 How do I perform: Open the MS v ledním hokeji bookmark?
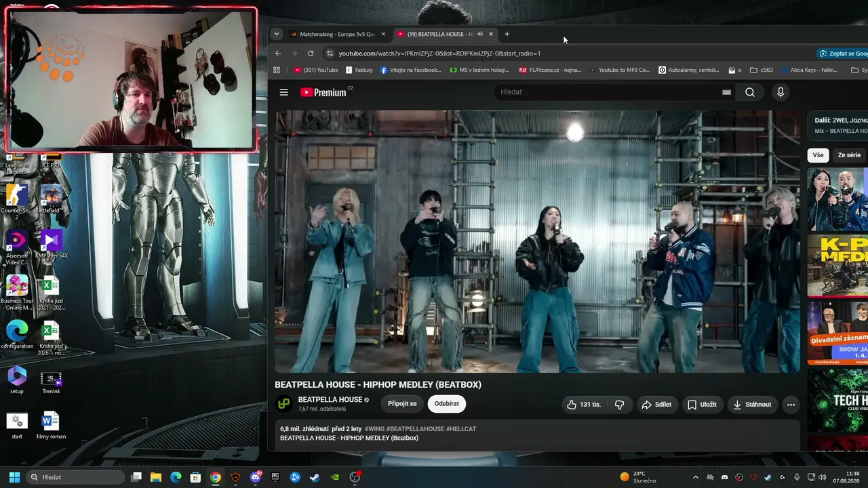(480, 70)
